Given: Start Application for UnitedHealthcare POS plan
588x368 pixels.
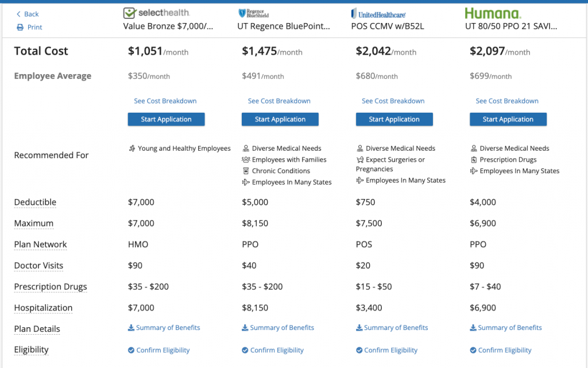Looking at the screenshot, I should [x=394, y=120].
